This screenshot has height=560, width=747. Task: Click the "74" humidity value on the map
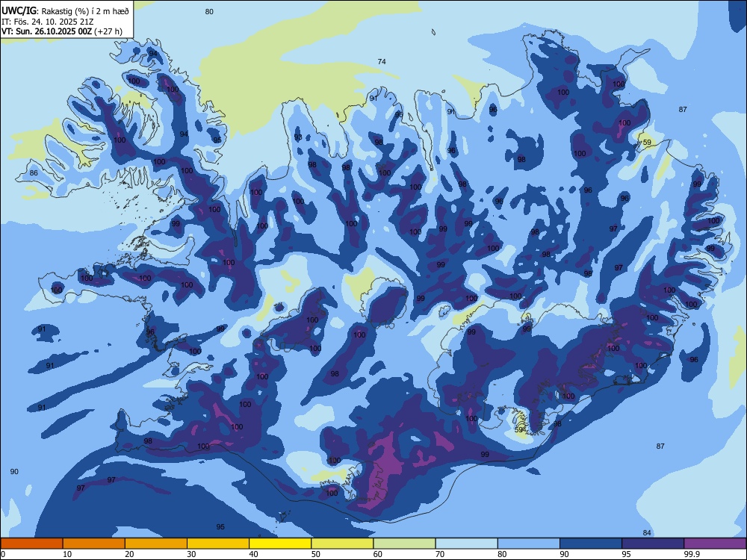coord(382,61)
